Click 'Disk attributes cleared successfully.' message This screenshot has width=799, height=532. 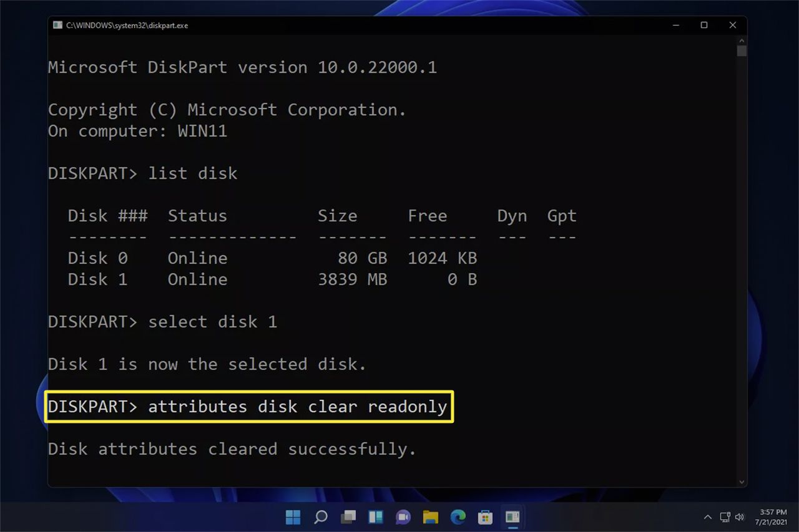tap(232, 449)
